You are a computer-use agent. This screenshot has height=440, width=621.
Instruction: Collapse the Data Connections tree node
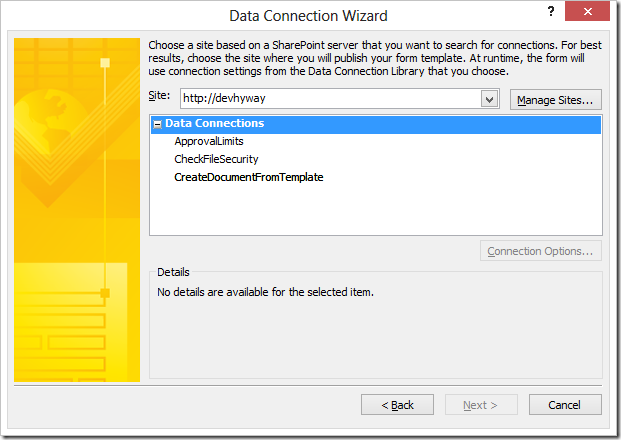[158, 124]
